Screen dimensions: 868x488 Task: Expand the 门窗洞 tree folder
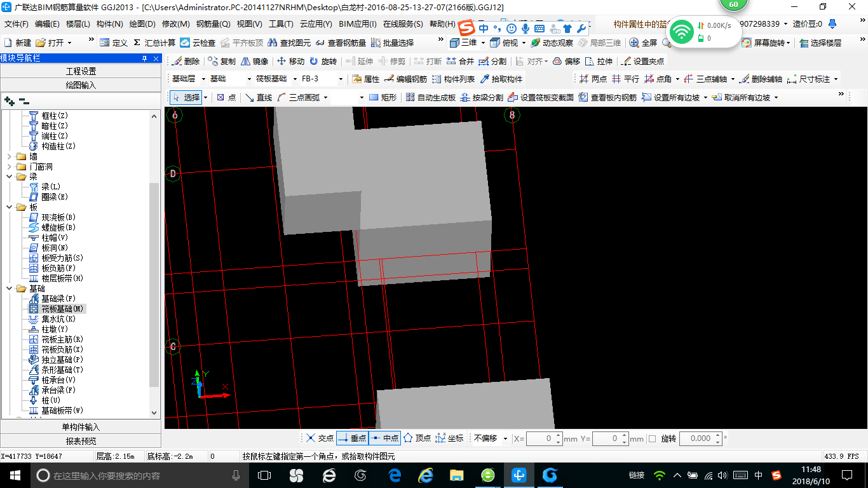point(9,166)
